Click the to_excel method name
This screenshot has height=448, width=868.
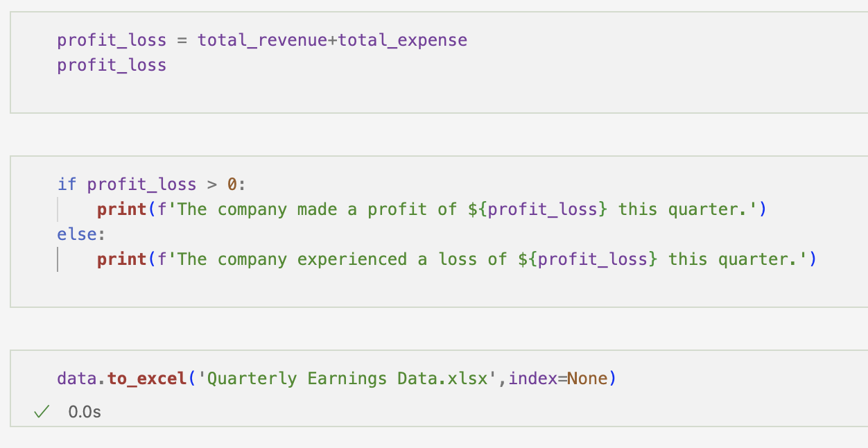(147, 379)
